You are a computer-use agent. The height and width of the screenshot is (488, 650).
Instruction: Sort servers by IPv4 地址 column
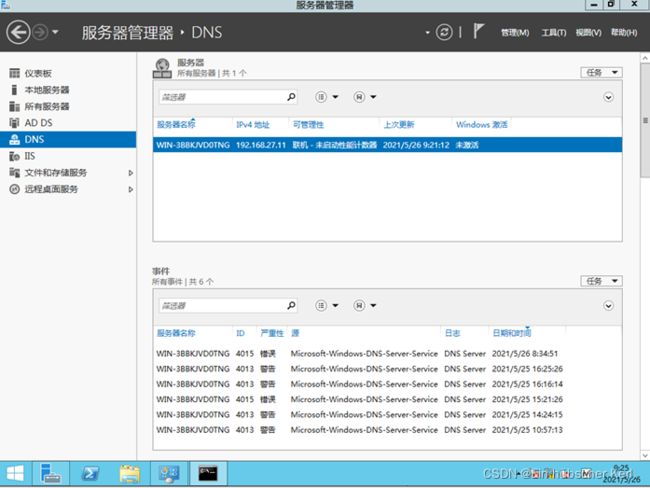tap(253, 124)
